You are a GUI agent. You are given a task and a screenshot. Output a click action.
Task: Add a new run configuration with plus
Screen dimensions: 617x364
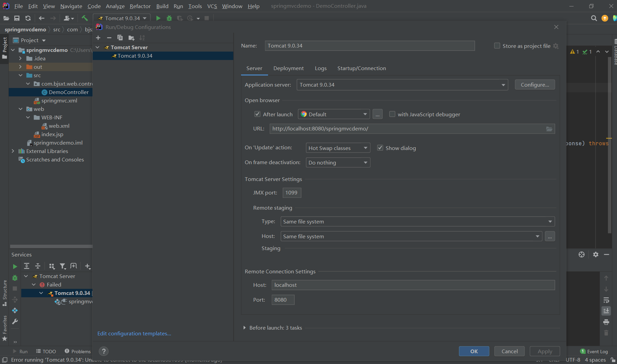click(x=98, y=38)
